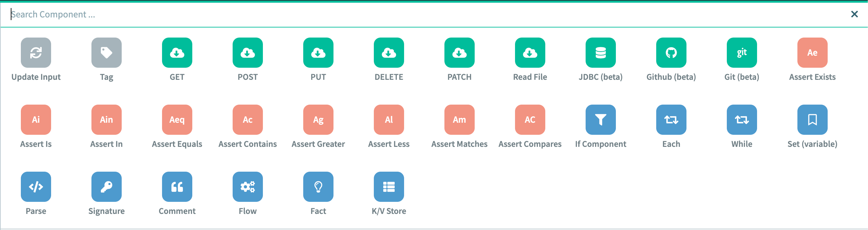Select the Update Input component icon
Viewport: 868px width, 230px height.
click(36, 53)
